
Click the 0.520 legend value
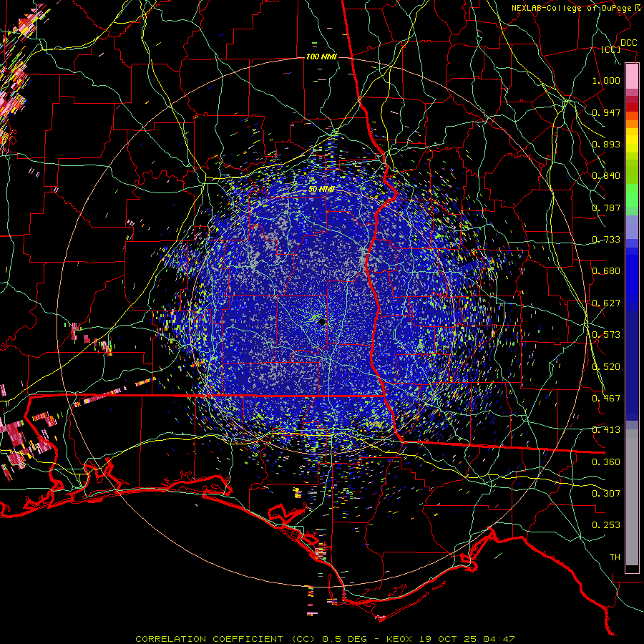pos(606,367)
